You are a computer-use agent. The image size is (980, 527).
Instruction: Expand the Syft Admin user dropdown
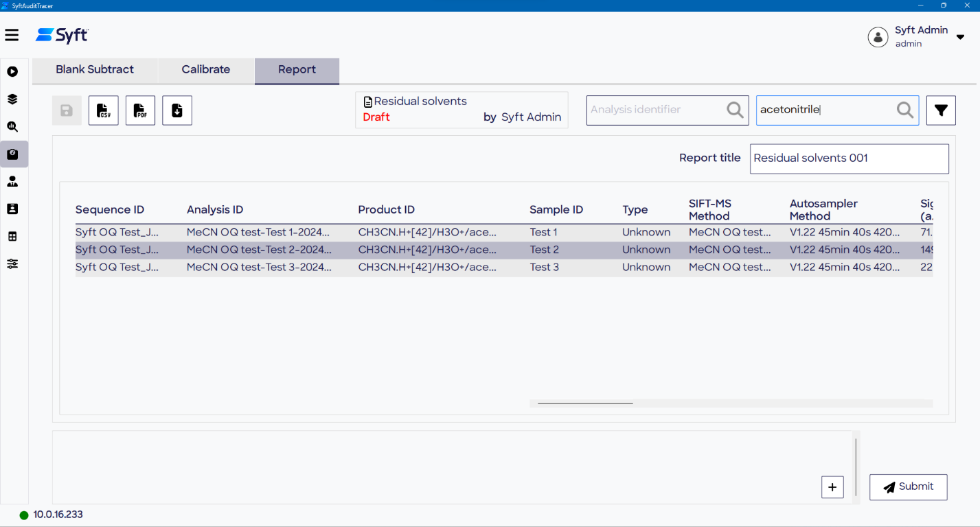pyautogui.click(x=960, y=37)
